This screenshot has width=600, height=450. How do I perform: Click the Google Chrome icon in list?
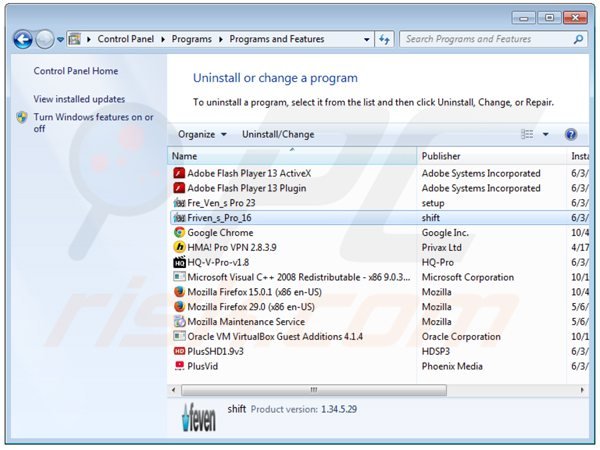click(x=179, y=233)
